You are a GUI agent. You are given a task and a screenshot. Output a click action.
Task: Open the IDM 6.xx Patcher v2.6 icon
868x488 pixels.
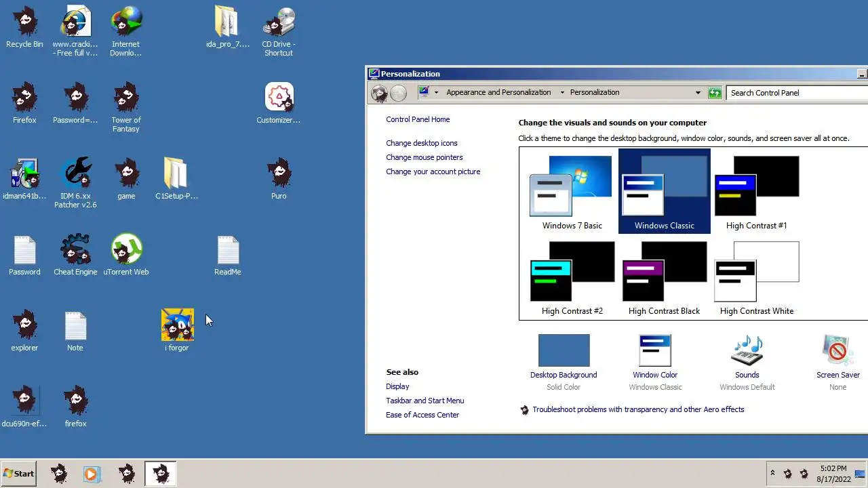75,183
